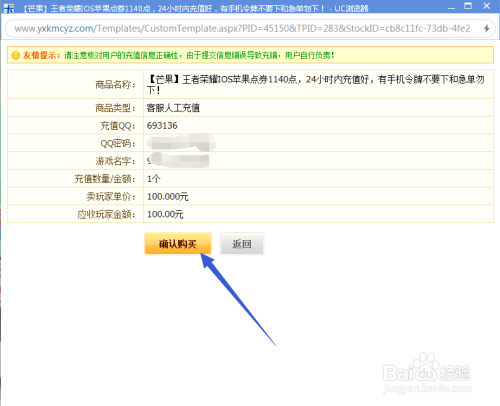Select the 充值QQ value 693136
Viewport: 500px width, 406px height.
pyautogui.click(x=162, y=126)
